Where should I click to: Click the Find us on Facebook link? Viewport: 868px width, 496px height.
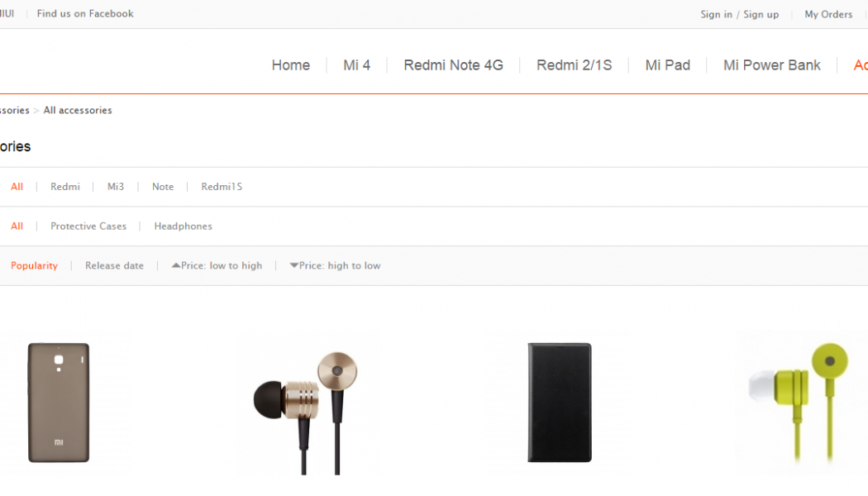85,14
